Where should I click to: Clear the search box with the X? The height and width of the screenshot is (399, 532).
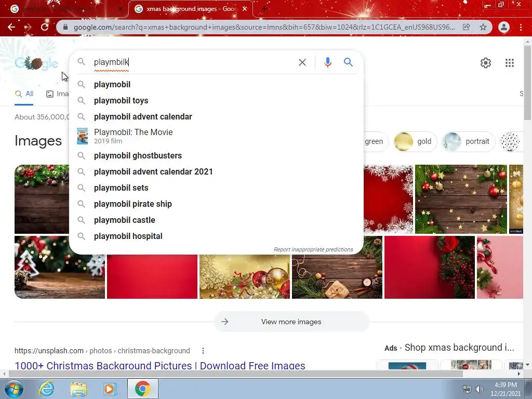click(x=302, y=62)
